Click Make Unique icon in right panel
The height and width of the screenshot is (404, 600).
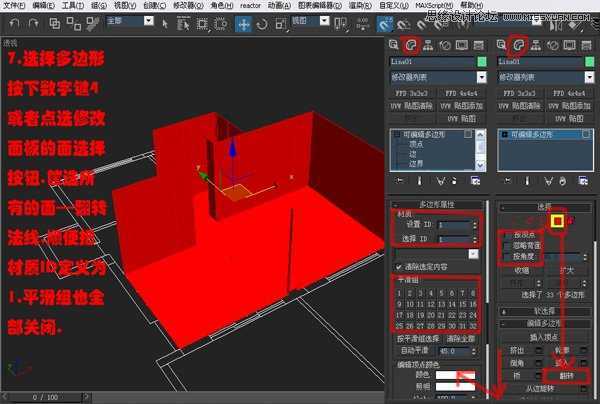pyautogui.click(x=548, y=181)
